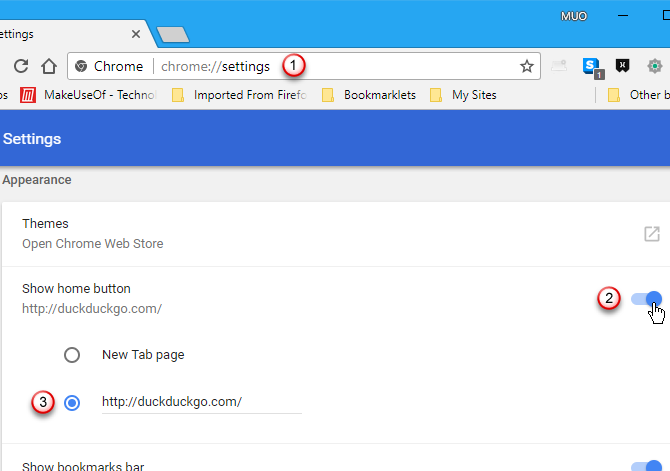Screen dimensions: 670x471
Task: Switch to the Settings tab
Action: click(x=60, y=33)
